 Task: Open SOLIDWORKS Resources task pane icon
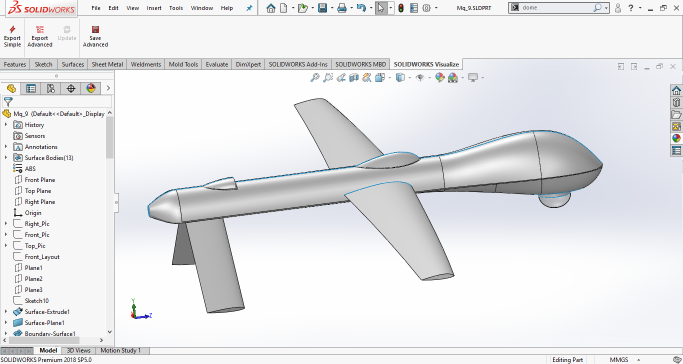(x=676, y=90)
